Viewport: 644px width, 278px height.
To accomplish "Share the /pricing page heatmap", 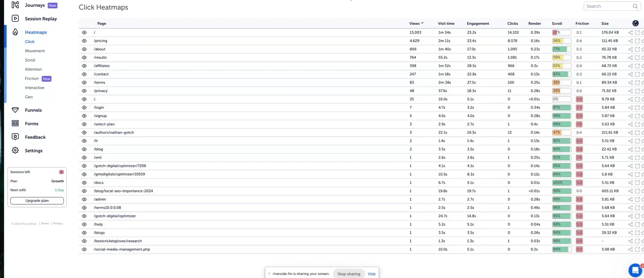I will [630, 41].
